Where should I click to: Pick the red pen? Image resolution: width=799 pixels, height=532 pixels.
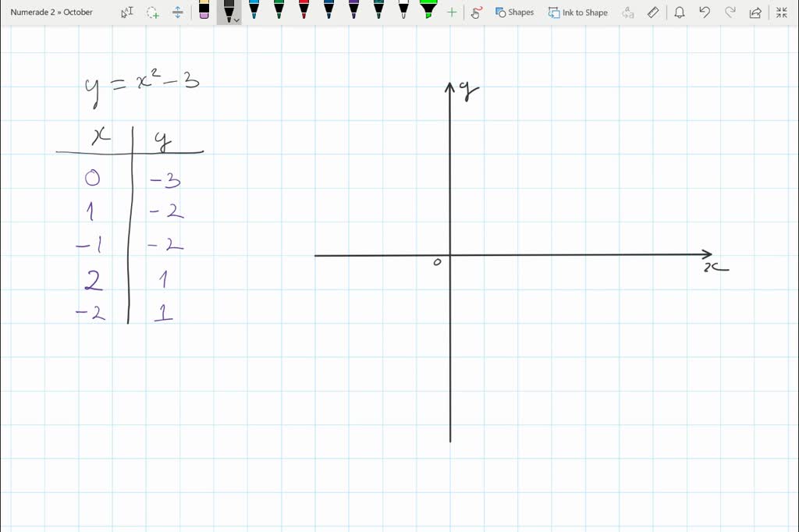pos(304,10)
